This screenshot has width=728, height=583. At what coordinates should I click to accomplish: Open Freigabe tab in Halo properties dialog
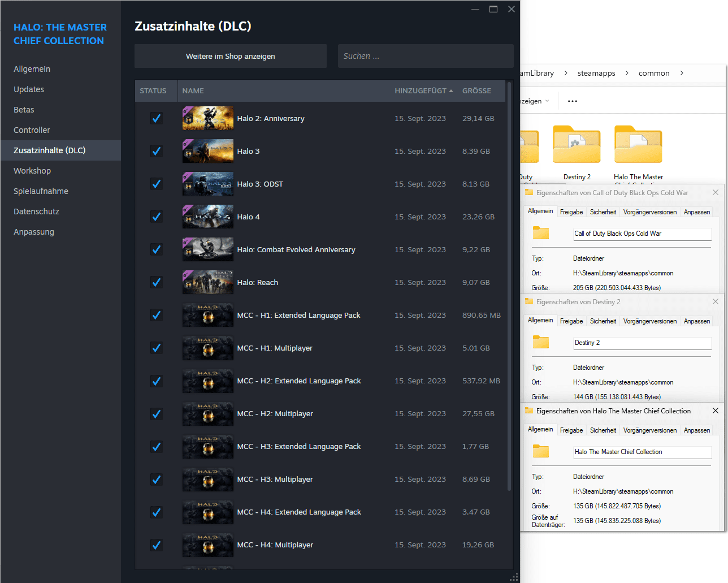[571, 430]
